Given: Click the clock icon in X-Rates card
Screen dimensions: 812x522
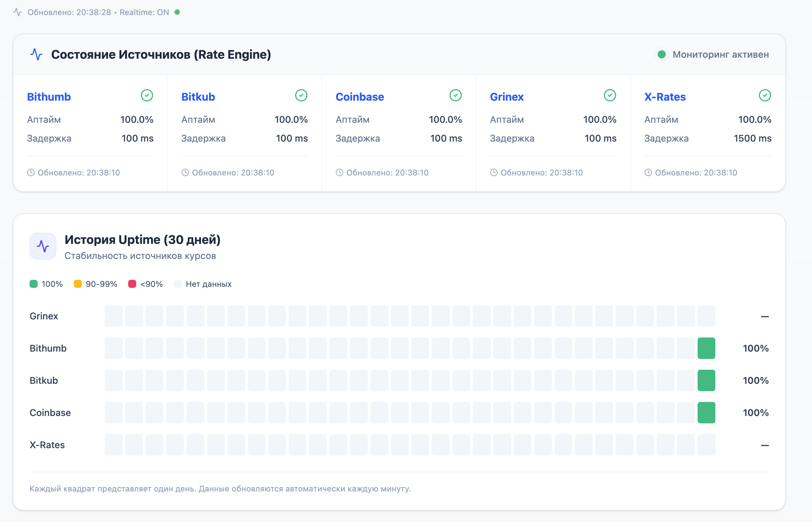Looking at the screenshot, I should [648, 172].
